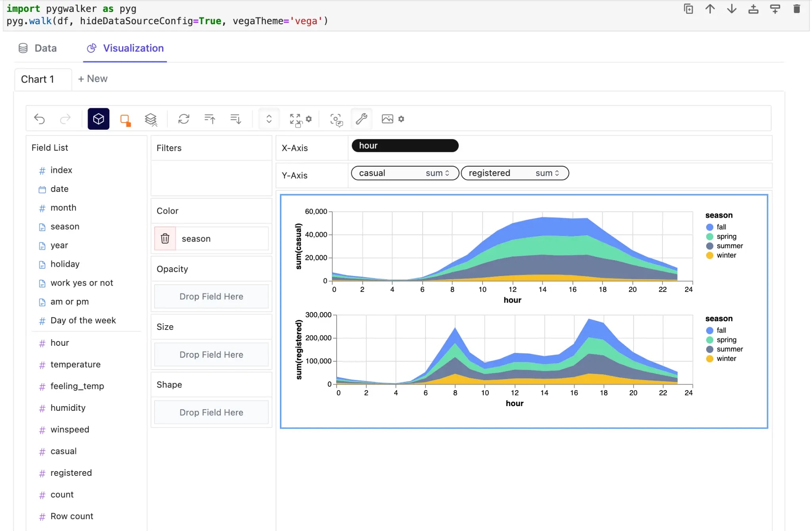Select the delete trash icon for season color

click(166, 238)
